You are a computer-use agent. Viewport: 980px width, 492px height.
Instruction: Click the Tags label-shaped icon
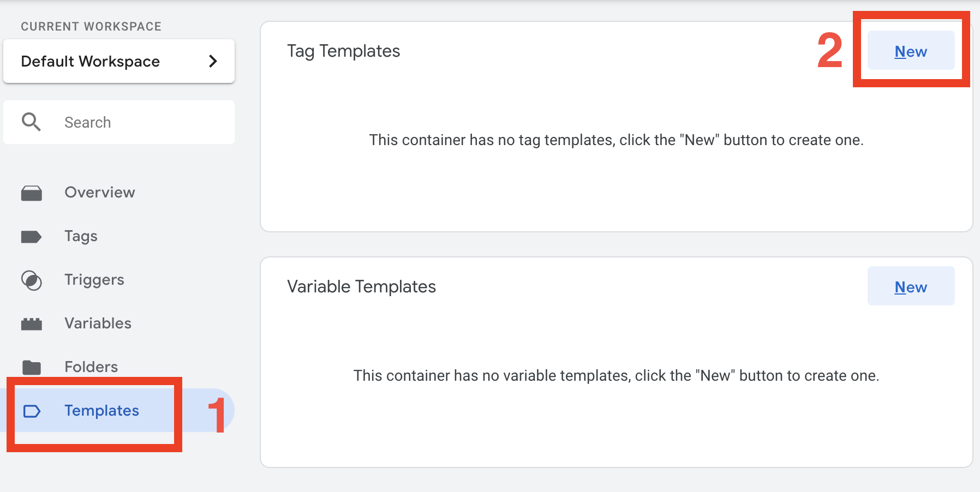point(31,237)
